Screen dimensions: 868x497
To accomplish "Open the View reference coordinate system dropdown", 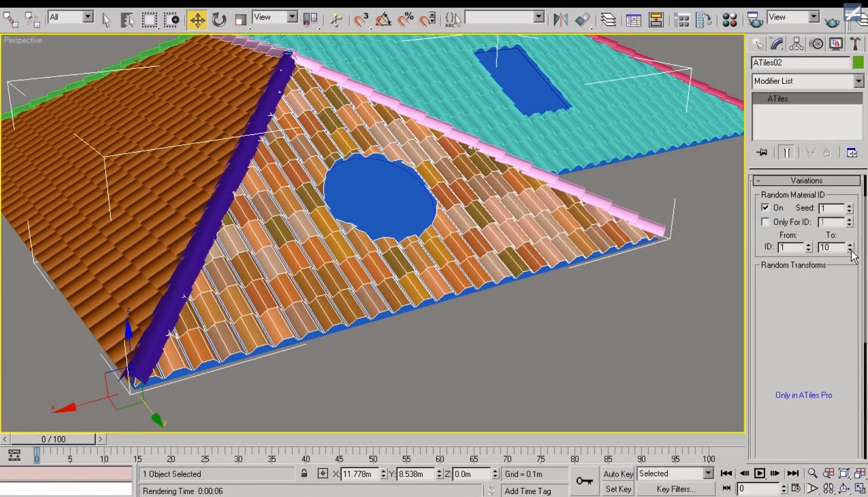I will 291,17.
